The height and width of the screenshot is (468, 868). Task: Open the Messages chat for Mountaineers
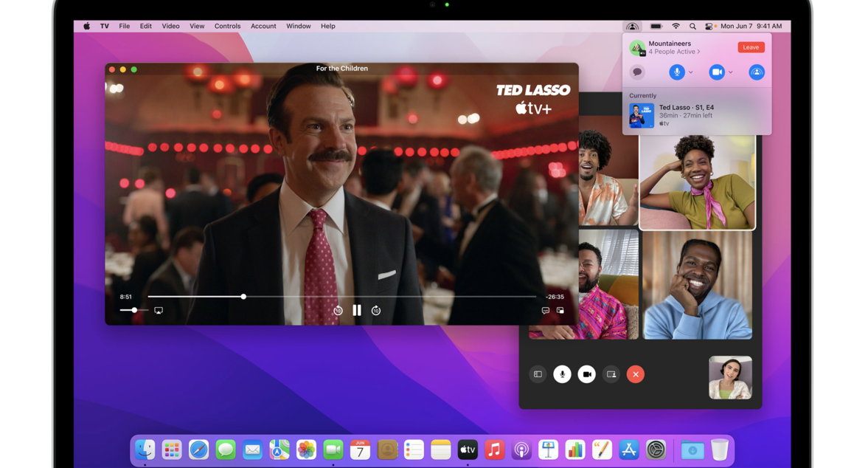click(x=637, y=72)
